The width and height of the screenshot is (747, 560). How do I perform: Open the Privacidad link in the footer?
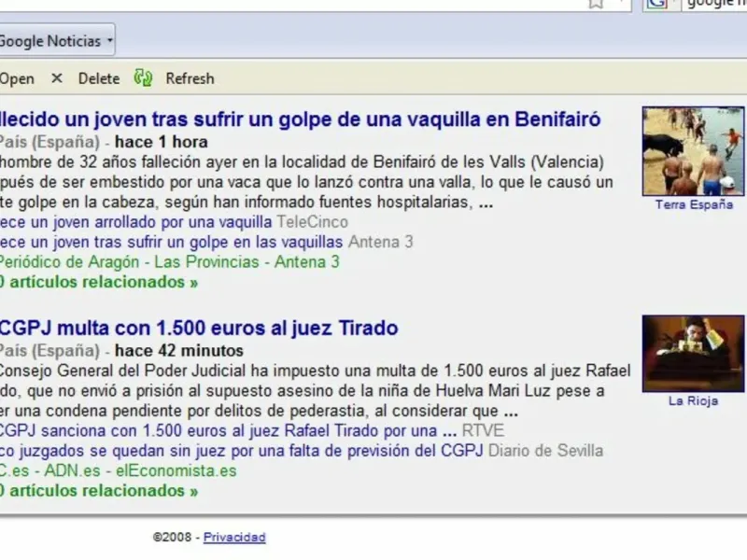coord(234,538)
